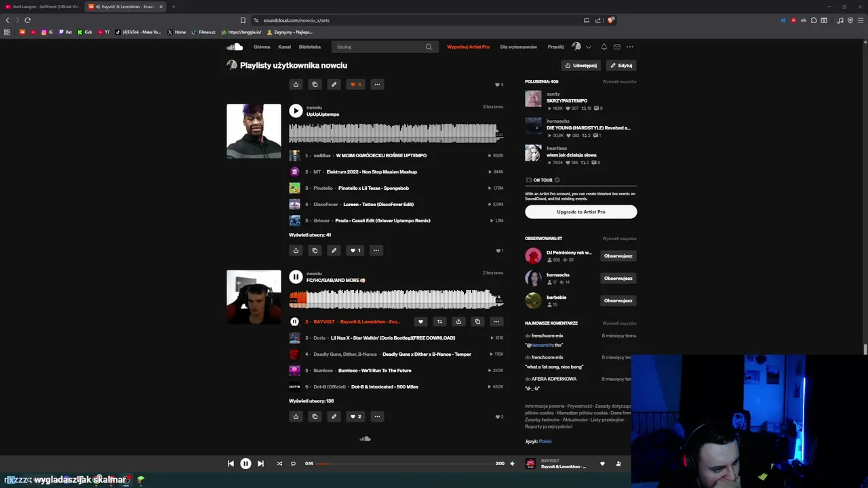868x488 pixels.
Task: Click the search magnifier icon
Action: click(429, 47)
